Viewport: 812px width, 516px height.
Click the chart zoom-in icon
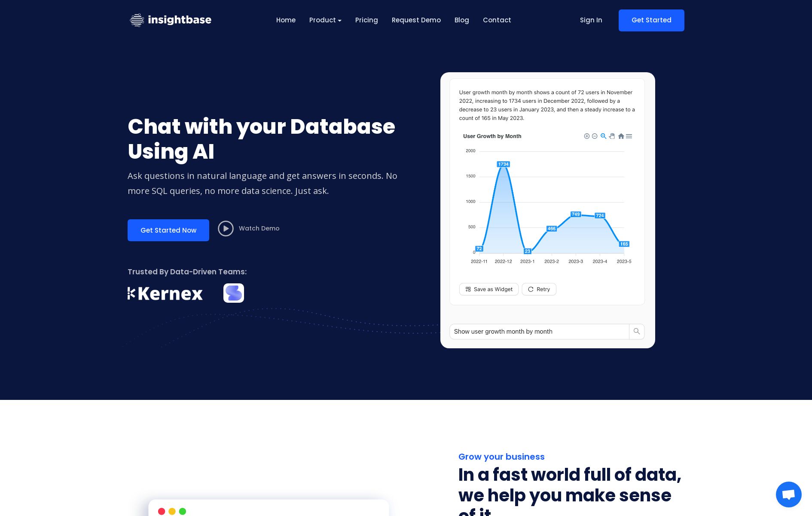click(x=587, y=136)
